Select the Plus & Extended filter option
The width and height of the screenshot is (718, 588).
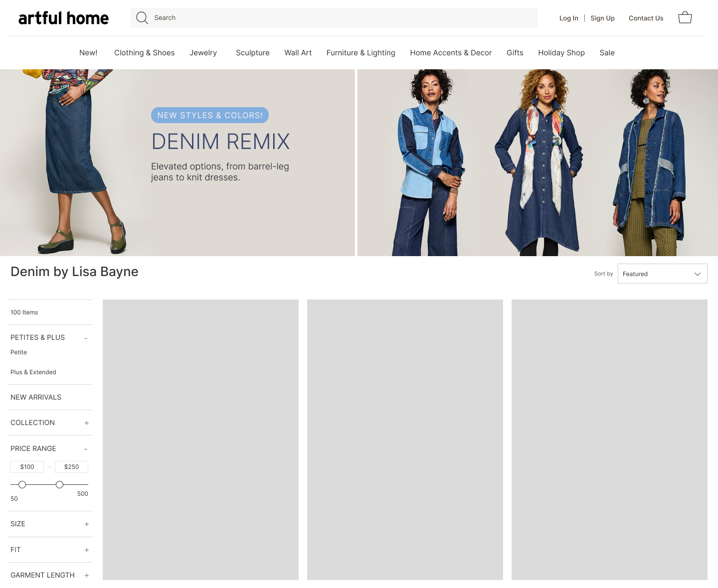(x=33, y=372)
